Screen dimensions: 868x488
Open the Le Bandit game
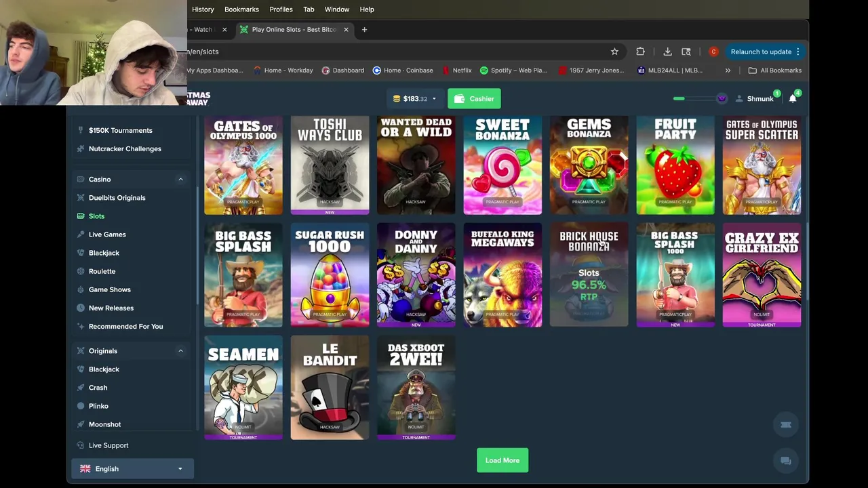click(330, 388)
